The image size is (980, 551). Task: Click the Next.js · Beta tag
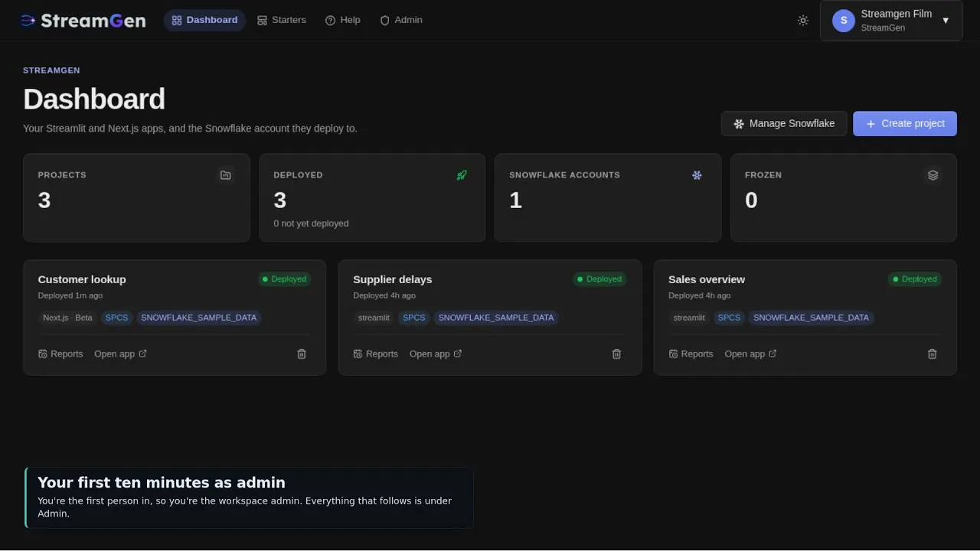(x=67, y=318)
